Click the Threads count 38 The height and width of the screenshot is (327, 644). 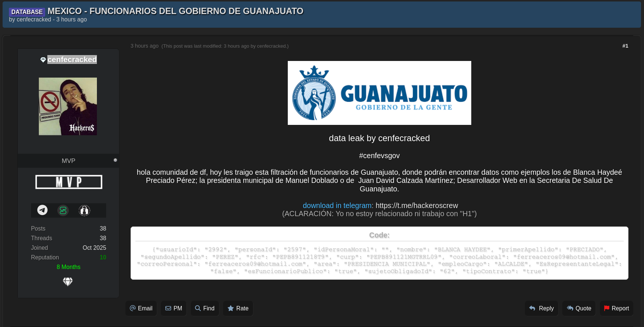[103, 238]
